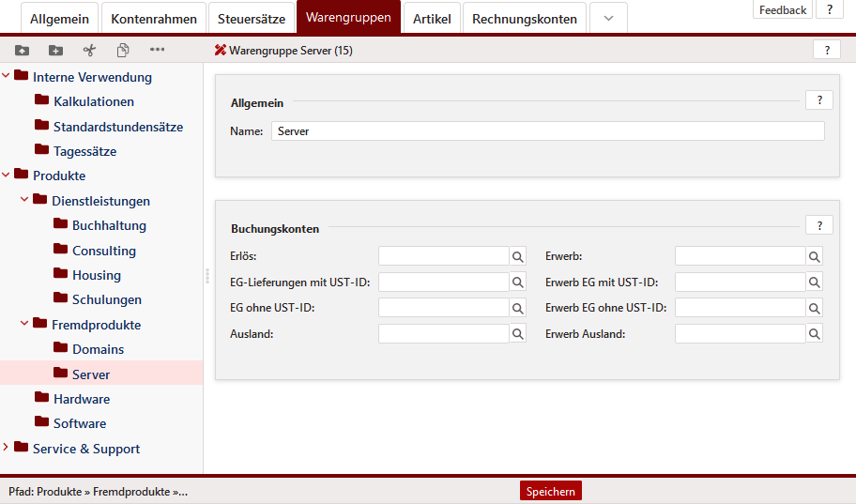The width and height of the screenshot is (856, 504).
Task: Click the search icon next to Erlös field
Action: 518,256
